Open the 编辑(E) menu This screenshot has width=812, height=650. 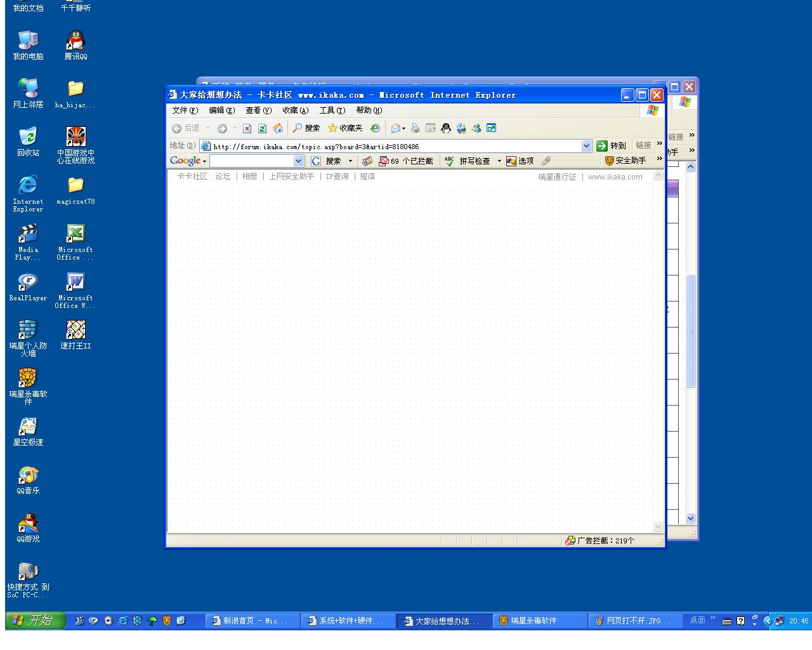222,110
